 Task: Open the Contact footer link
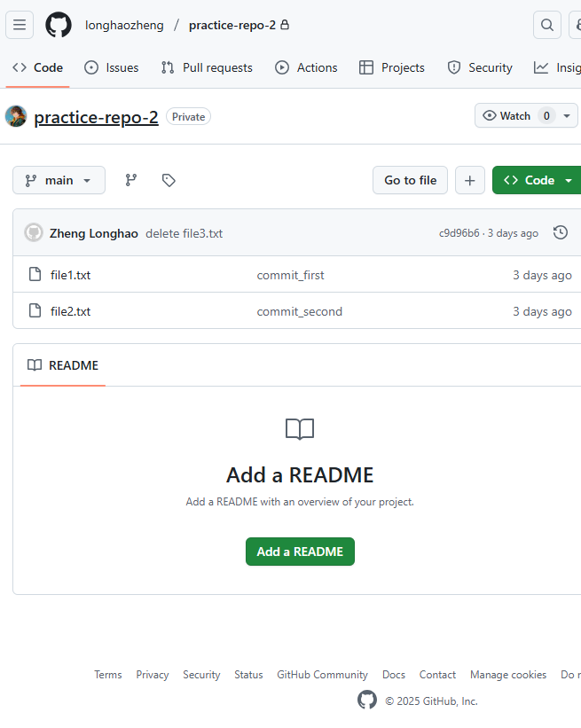pyautogui.click(x=437, y=675)
